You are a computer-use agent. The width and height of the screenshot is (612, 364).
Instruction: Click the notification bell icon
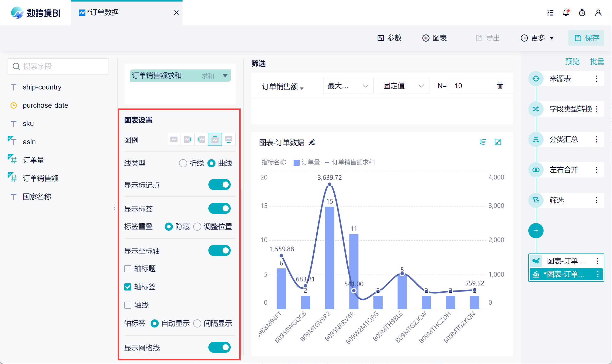566,13
